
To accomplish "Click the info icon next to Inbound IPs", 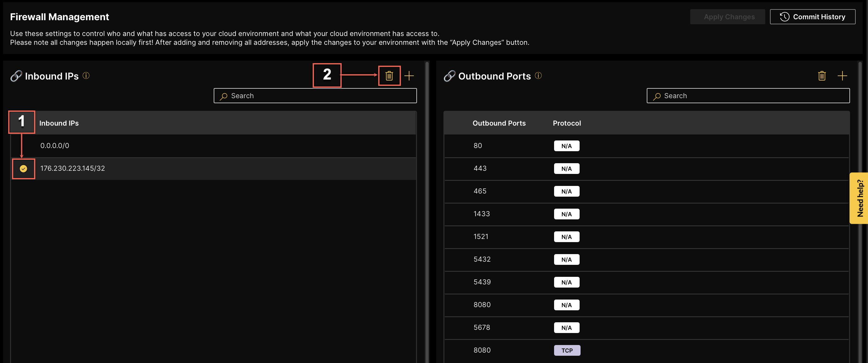I will (86, 75).
